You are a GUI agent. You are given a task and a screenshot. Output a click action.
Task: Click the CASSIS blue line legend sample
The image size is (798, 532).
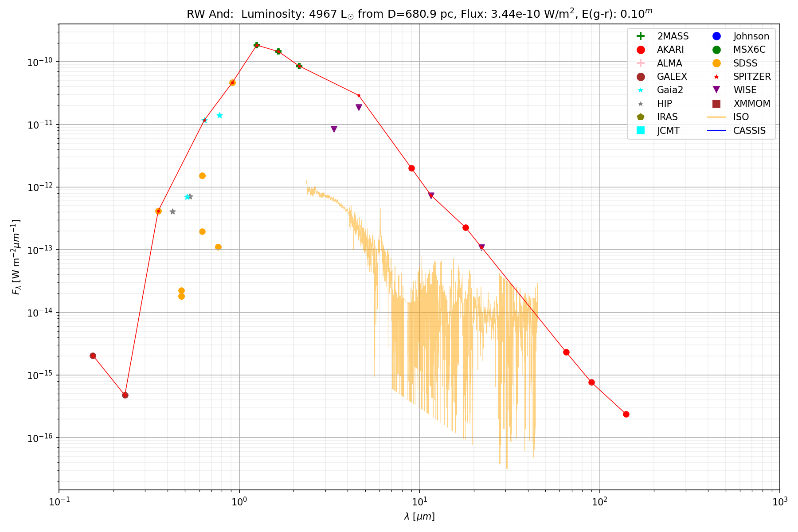pyautogui.click(x=716, y=130)
